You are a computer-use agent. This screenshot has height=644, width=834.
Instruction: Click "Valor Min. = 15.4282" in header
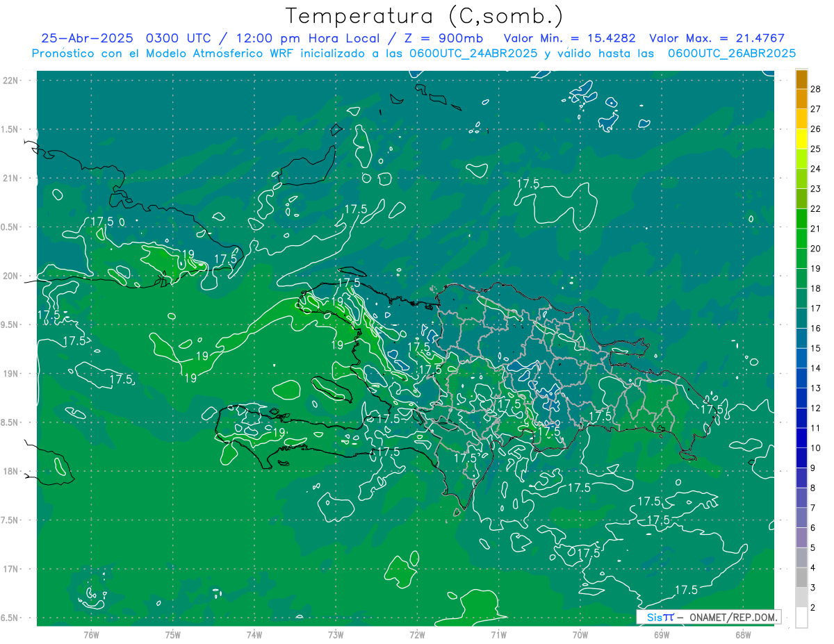click(569, 38)
